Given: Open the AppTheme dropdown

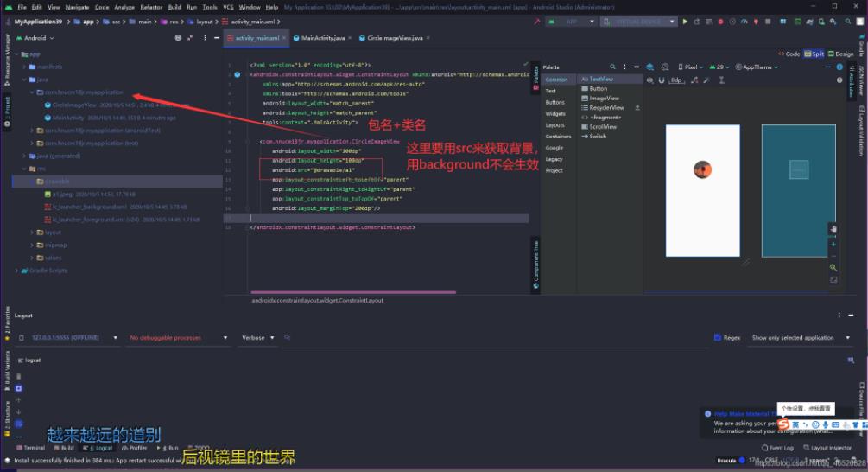Looking at the screenshot, I should point(757,67).
